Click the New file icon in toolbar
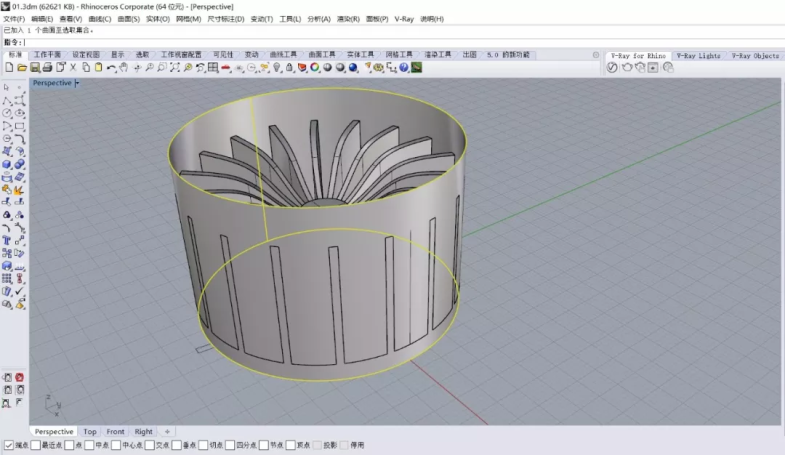 pos(9,68)
